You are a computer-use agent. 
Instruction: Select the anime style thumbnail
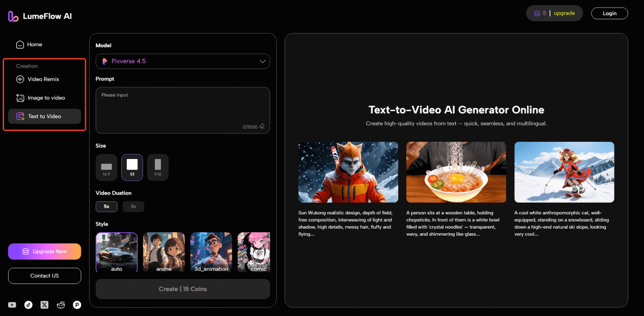pos(164,252)
